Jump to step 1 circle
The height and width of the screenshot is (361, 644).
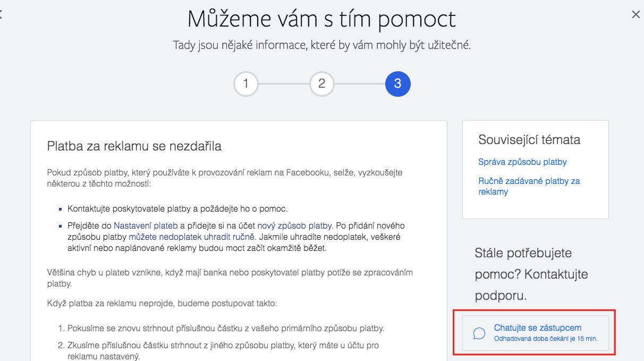click(245, 84)
